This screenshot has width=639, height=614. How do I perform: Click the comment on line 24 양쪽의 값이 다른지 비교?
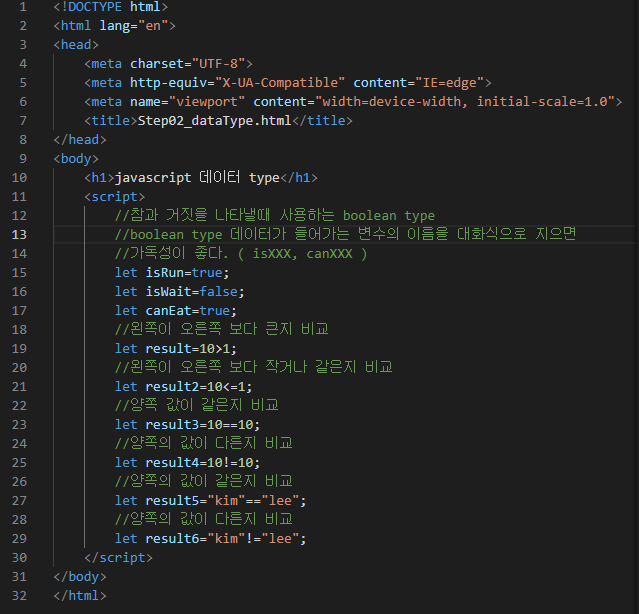[204, 443]
